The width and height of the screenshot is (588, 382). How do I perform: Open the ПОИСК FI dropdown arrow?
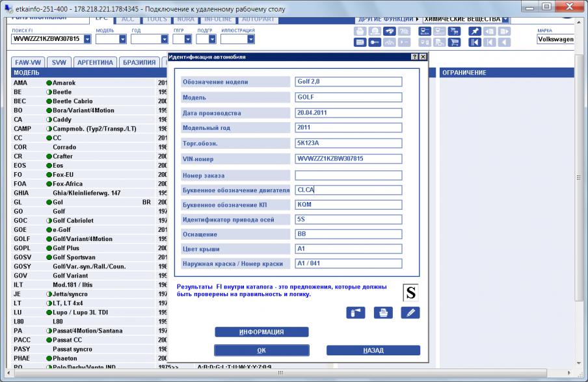[87, 39]
